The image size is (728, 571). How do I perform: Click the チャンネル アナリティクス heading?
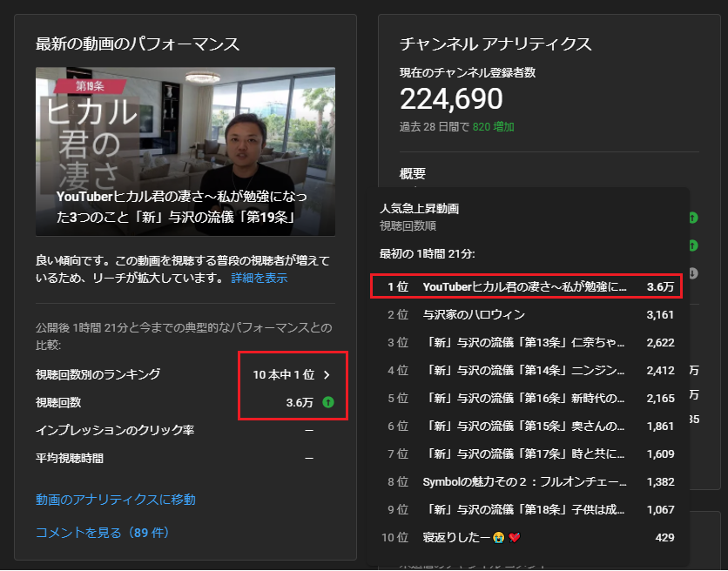click(495, 44)
